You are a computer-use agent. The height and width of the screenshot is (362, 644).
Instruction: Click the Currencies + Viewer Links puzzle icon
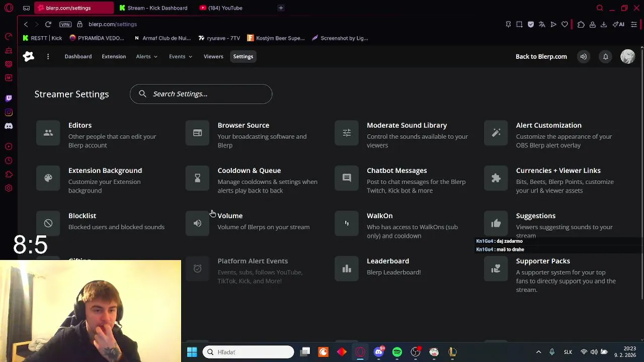pos(496,178)
